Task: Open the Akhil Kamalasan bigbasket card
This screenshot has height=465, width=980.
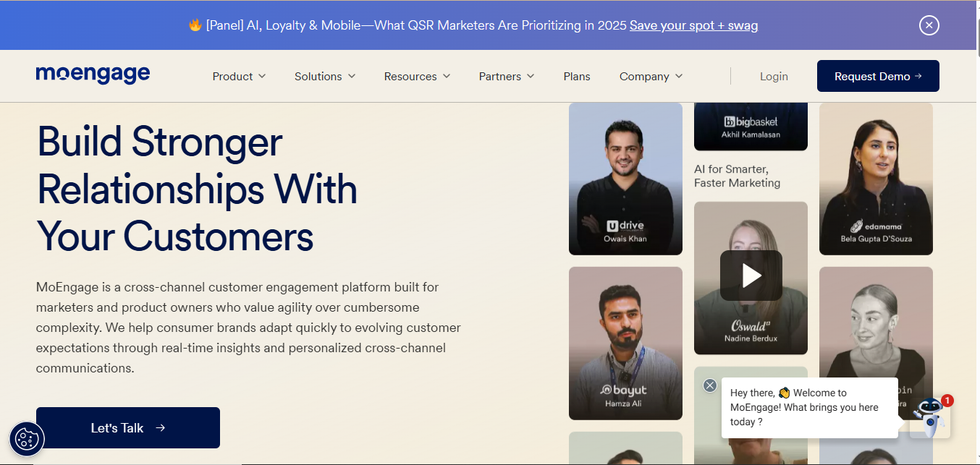Action: pyautogui.click(x=751, y=126)
